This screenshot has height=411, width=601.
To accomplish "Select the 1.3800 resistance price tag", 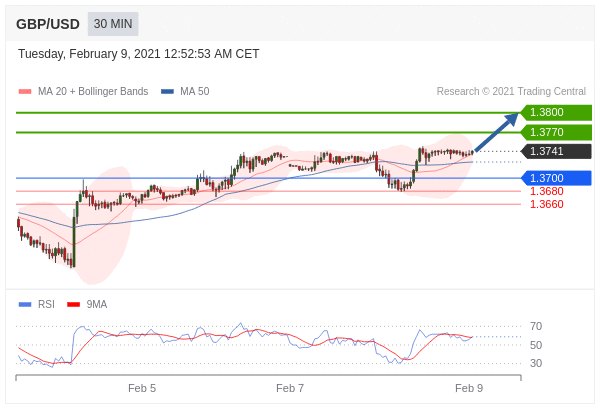I will pyautogui.click(x=556, y=112).
